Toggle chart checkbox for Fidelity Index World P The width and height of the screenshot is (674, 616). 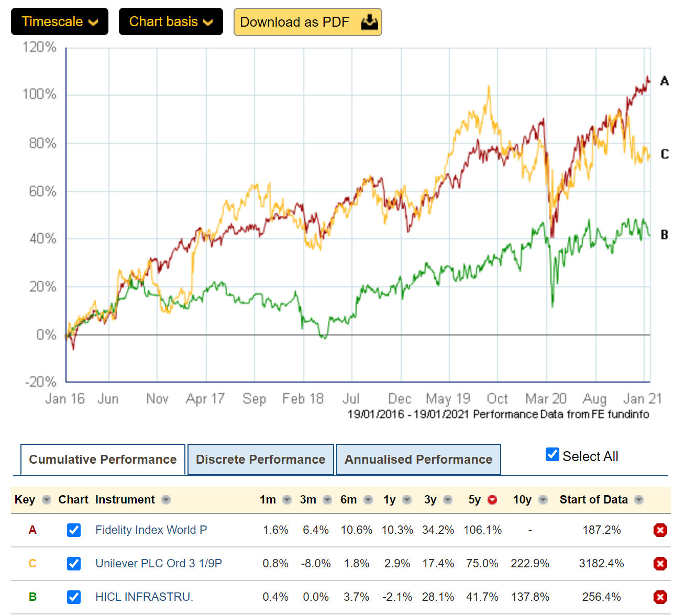pos(74,530)
